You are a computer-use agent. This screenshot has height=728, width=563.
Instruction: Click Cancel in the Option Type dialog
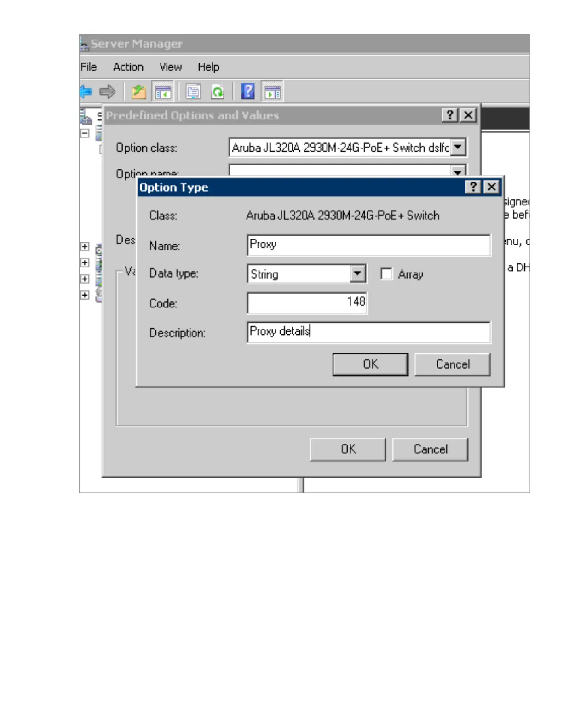[x=453, y=364]
